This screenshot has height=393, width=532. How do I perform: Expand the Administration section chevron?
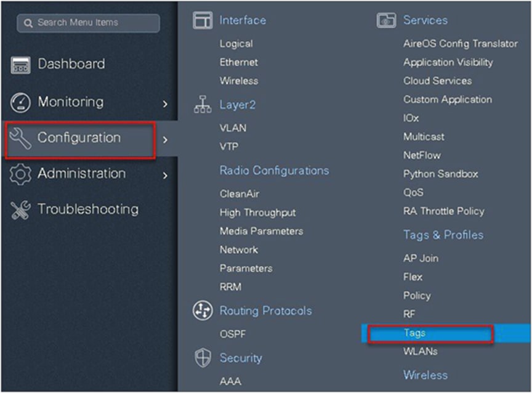(166, 174)
